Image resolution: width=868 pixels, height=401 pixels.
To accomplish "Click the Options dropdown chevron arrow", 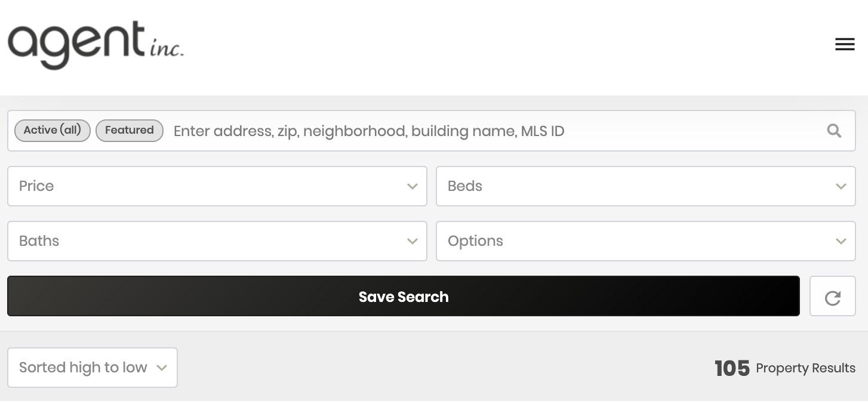I will coord(841,241).
